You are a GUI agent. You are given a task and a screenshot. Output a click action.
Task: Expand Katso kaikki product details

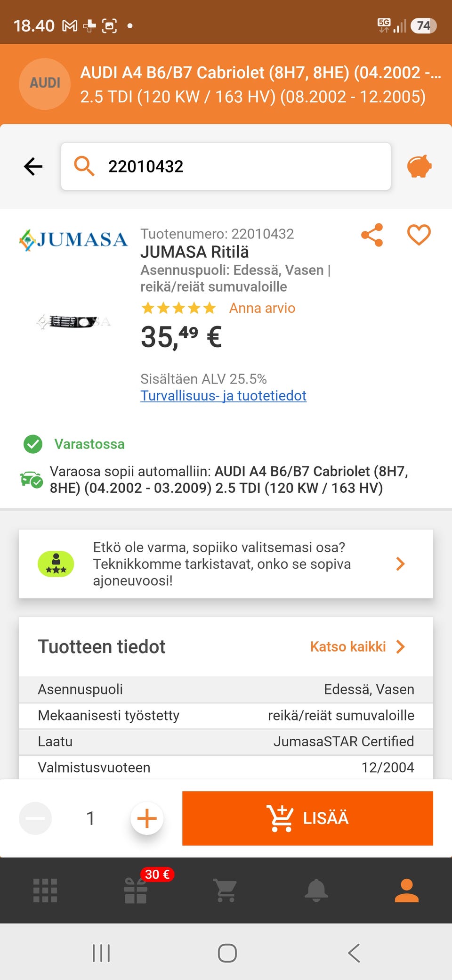pos(357,647)
